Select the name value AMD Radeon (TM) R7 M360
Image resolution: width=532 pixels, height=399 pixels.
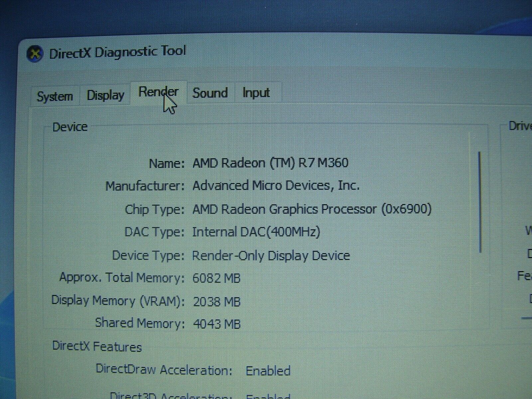tap(270, 163)
